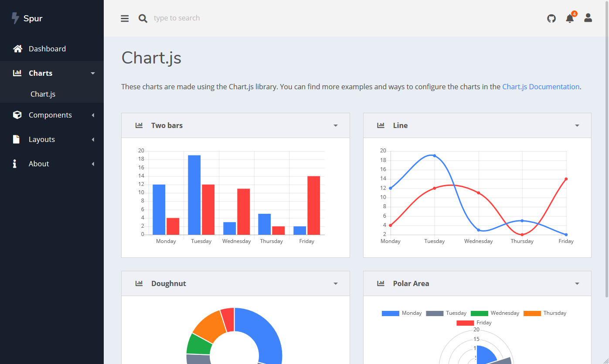Select Charts menu label in sidebar
The image size is (609, 364).
[41, 73]
